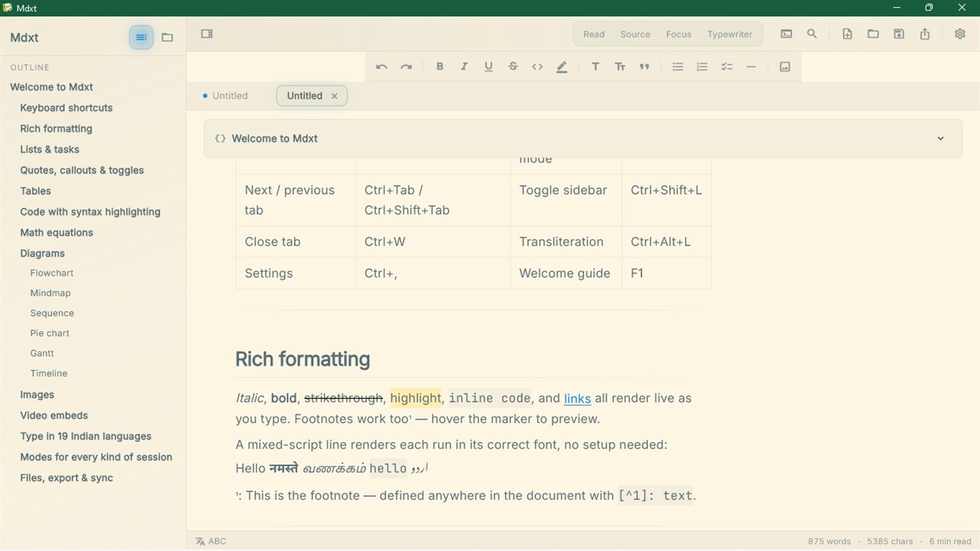Enable Typewriter mode
The image size is (980, 551).
[730, 34]
